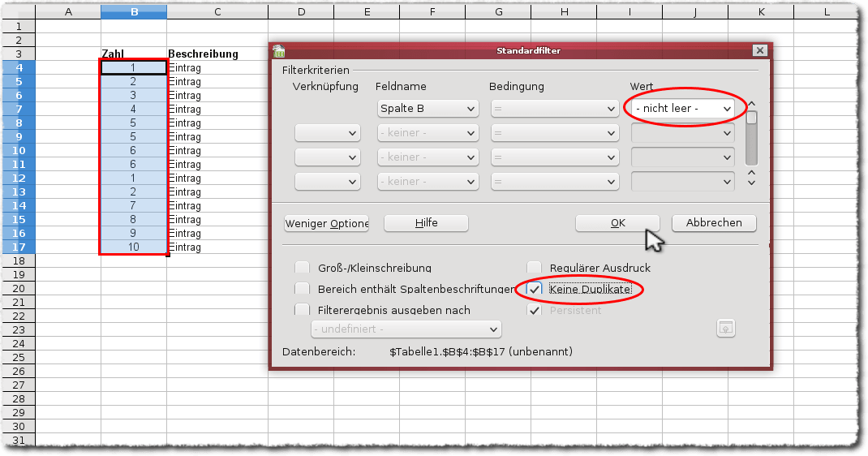Screen dimensions: 868x456
Task: Click the 'Beschreibung' header cell
Action: click(x=217, y=54)
